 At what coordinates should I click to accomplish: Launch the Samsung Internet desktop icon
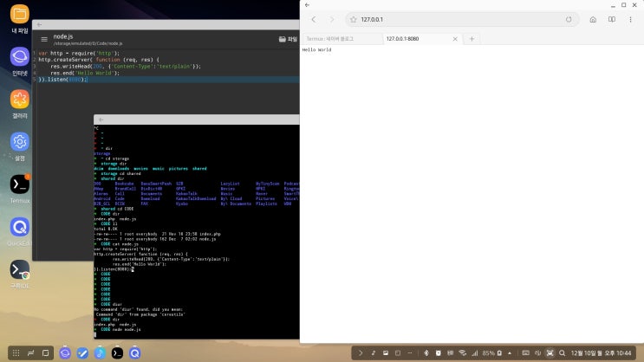19,57
